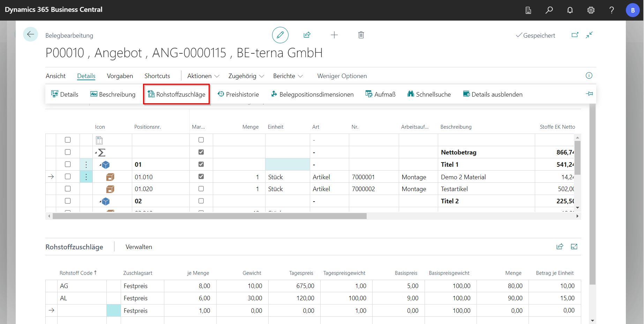
Task: Expand the Aktionen dropdown menu
Action: coord(203,76)
